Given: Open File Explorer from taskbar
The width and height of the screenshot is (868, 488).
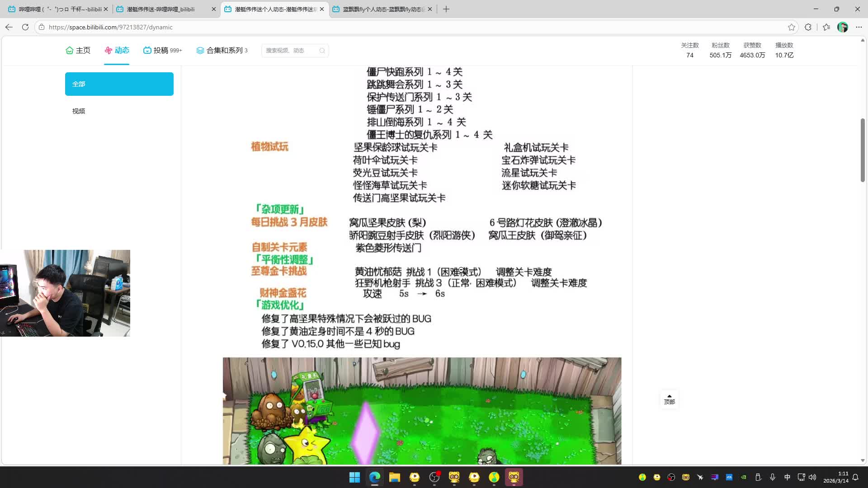Looking at the screenshot, I should [x=394, y=477].
